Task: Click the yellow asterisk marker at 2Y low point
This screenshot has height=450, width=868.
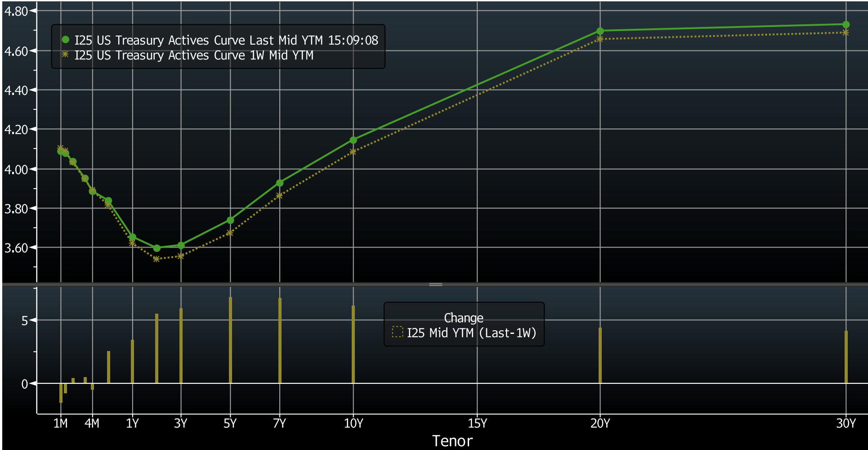Action: tap(157, 258)
